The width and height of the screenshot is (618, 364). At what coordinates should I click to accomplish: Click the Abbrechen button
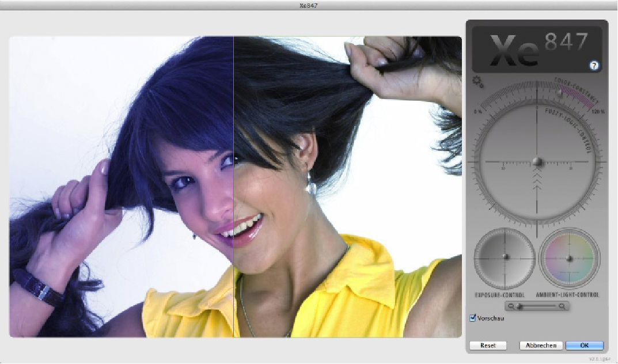(x=541, y=346)
